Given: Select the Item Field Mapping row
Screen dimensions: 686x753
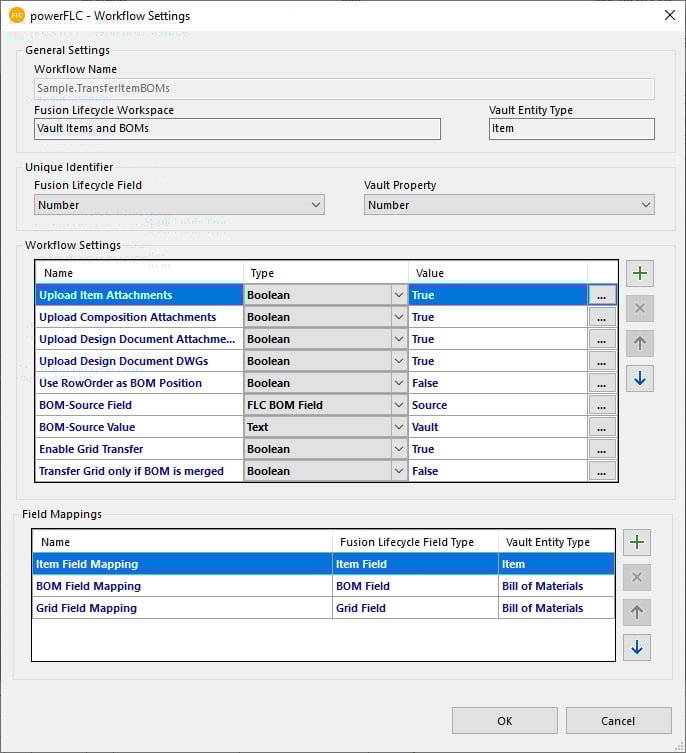Looking at the screenshot, I should pyautogui.click(x=324, y=564).
